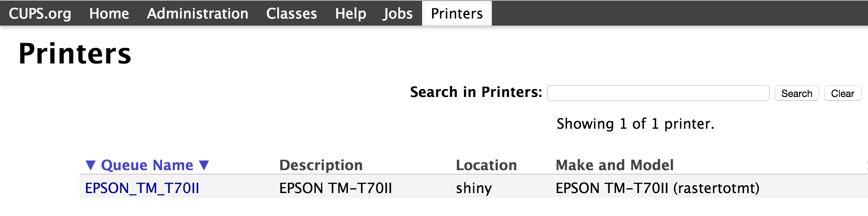Focus the Search in Printers text field
868x216 pixels.
(658, 93)
